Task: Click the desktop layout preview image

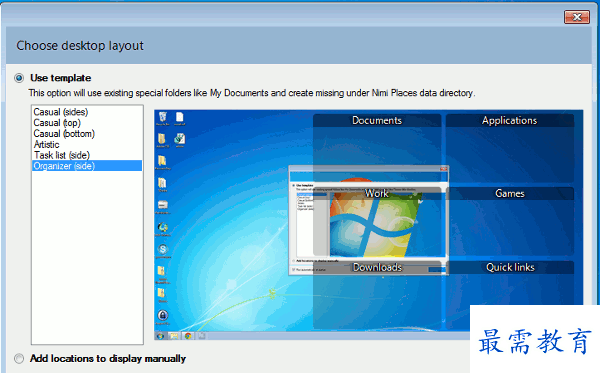Action: pos(368,225)
